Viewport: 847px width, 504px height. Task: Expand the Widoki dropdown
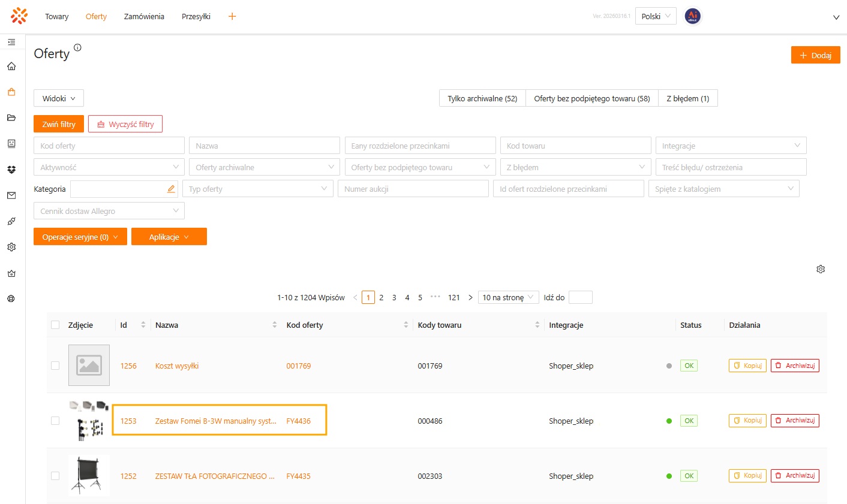[59, 98]
